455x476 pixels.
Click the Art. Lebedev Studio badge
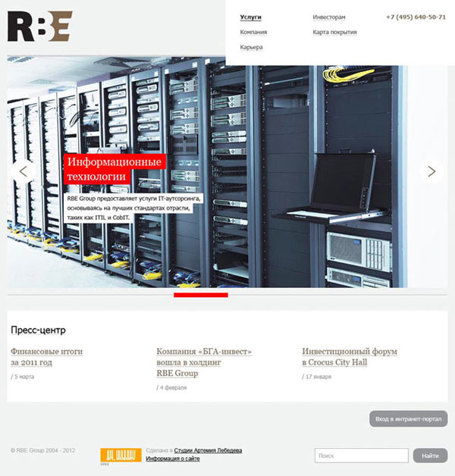coord(121,456)
